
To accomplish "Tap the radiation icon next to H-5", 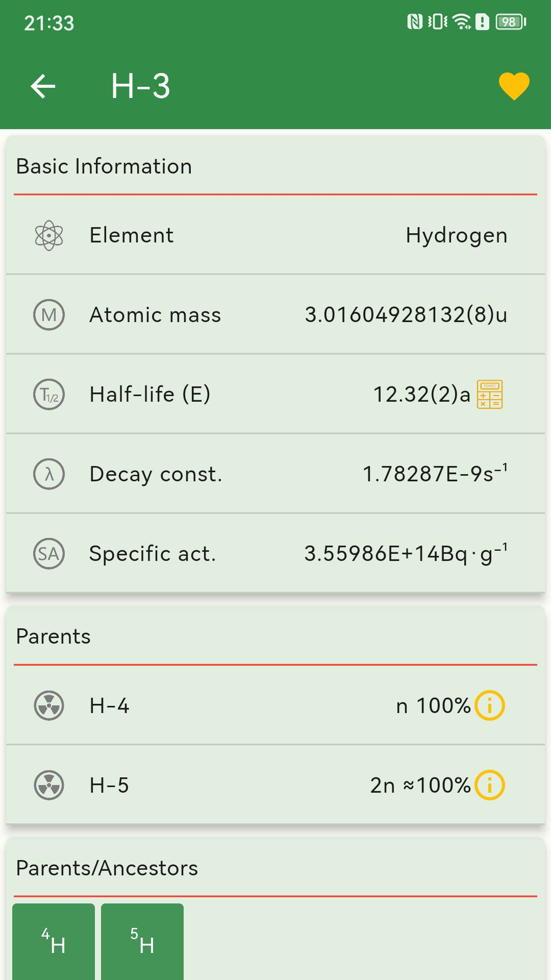I will pyautogui.click(x=49, y=785).
